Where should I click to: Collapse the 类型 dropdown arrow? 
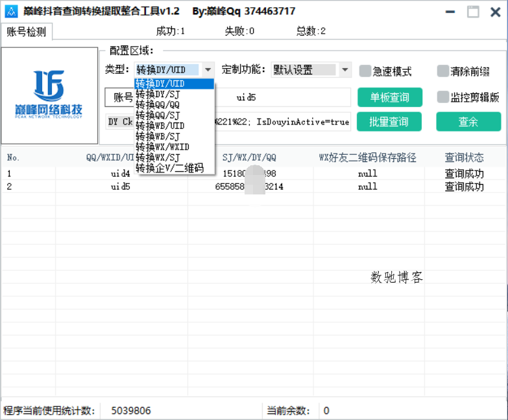208,69
